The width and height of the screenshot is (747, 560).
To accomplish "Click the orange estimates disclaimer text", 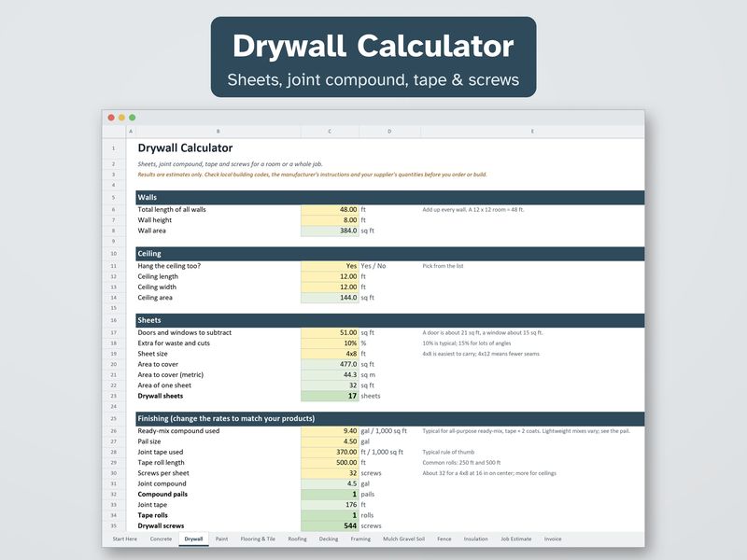I will tap(312, 175).
